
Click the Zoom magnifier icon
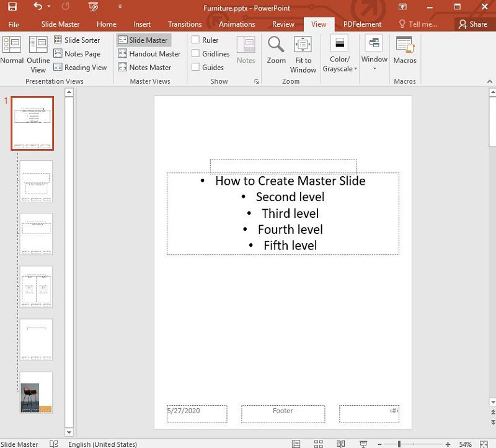[x=276, y=44]
